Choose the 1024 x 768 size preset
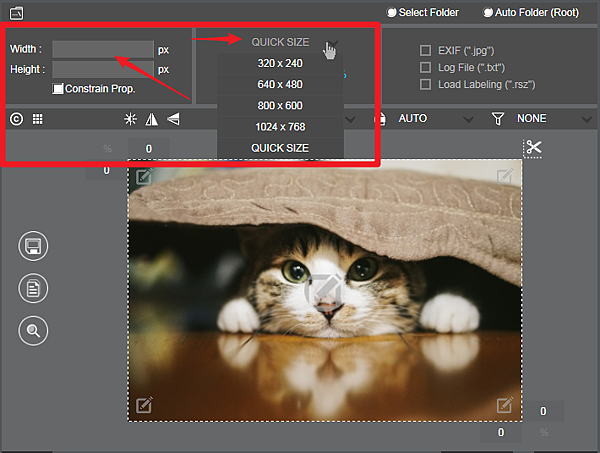This screenshot has height=453, width=600. click(280, 127)
